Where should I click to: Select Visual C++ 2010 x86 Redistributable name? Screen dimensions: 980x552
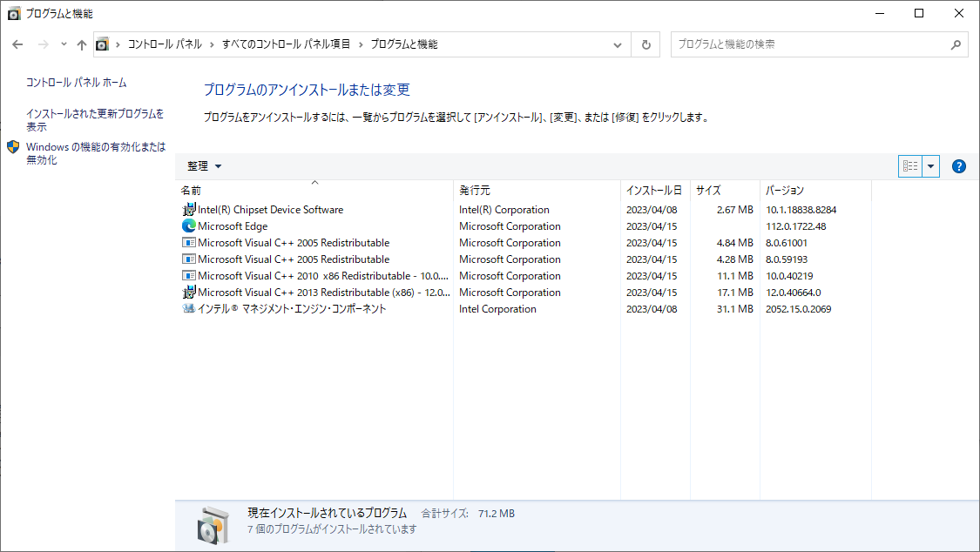pos(323,275)
